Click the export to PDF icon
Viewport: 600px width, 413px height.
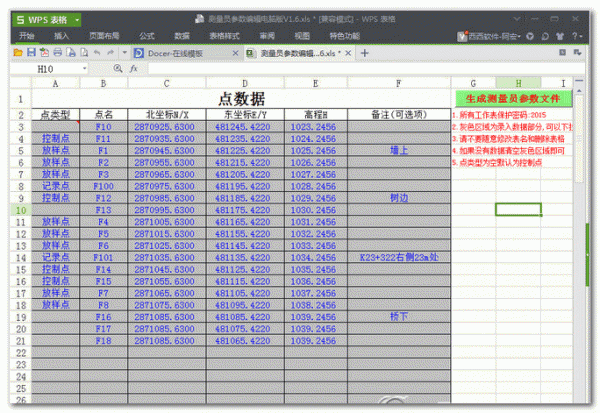click(44, 53)
